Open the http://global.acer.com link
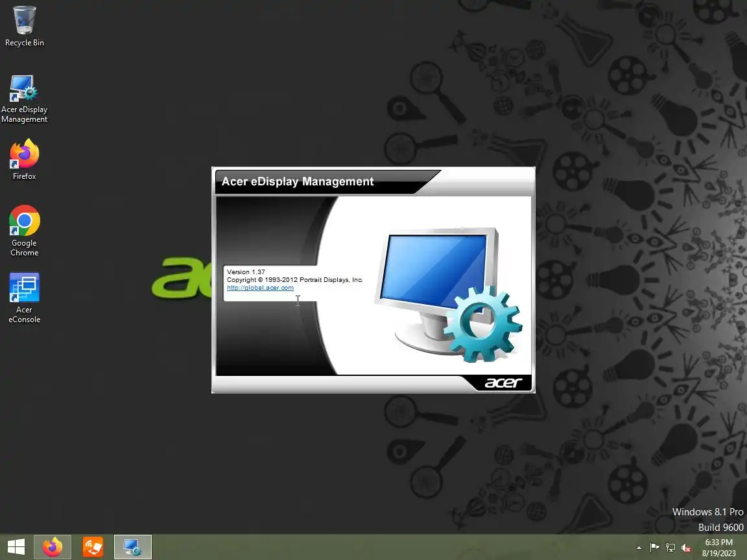The height and width of the screenshot is (560, 747). [260, 288]
